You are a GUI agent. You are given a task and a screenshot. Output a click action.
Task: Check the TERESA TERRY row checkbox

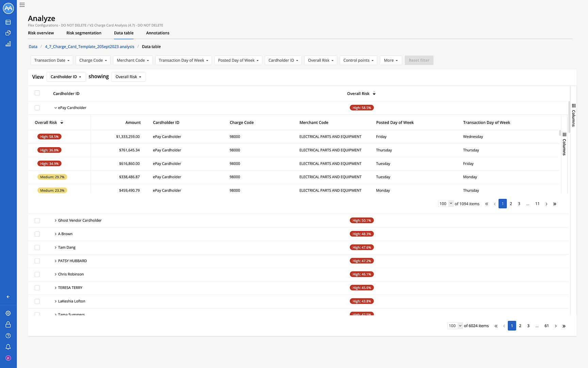37,288
